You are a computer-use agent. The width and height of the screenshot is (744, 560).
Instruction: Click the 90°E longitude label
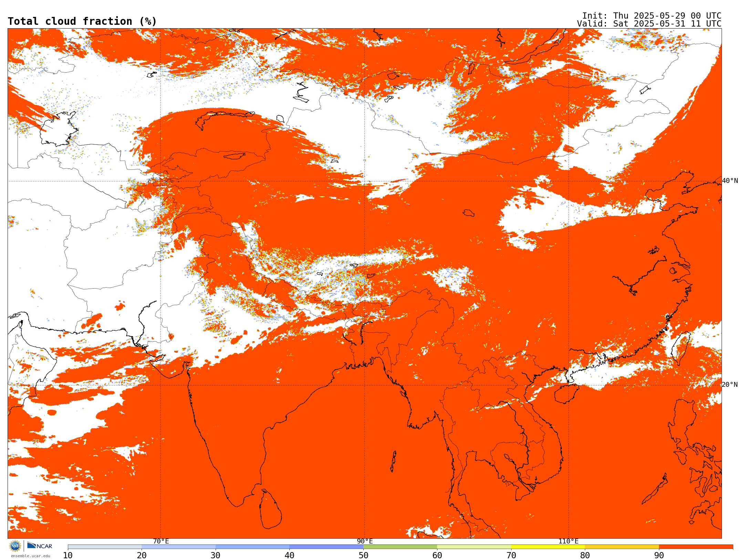pos(365,541)
